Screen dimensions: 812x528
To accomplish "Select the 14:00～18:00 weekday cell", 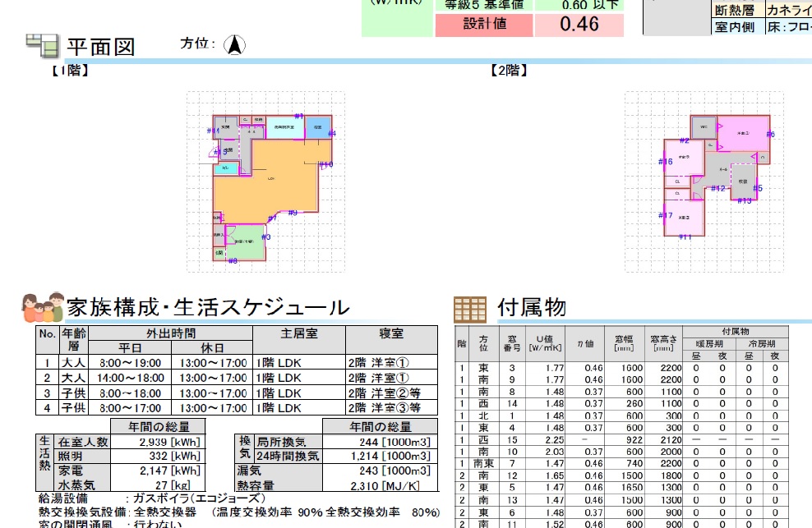I will click(x=130, y=378).
